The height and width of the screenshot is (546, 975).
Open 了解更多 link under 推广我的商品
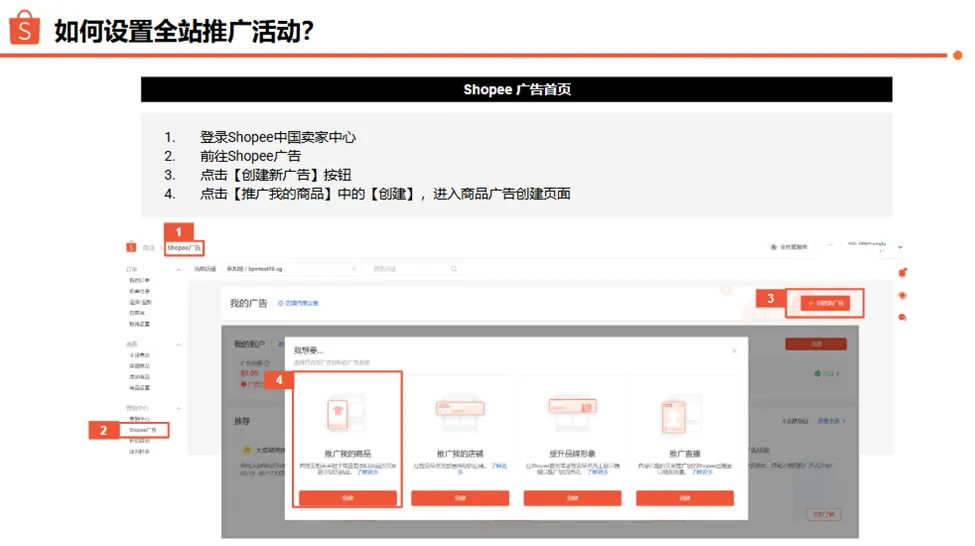coord(367,472)
